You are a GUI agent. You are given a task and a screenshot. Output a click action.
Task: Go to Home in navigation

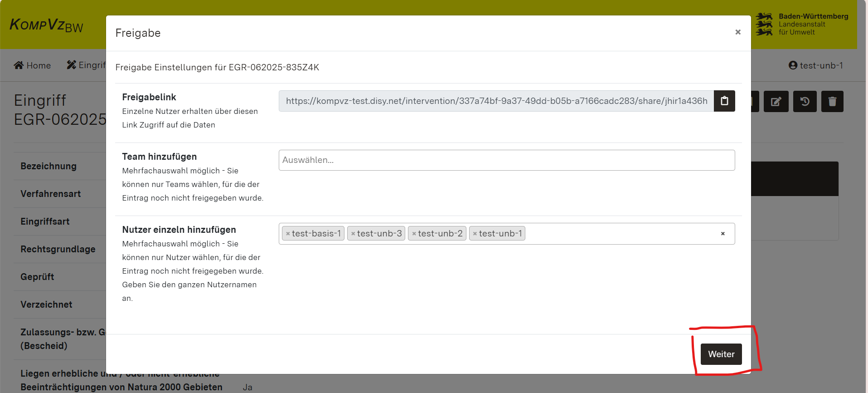32,65
